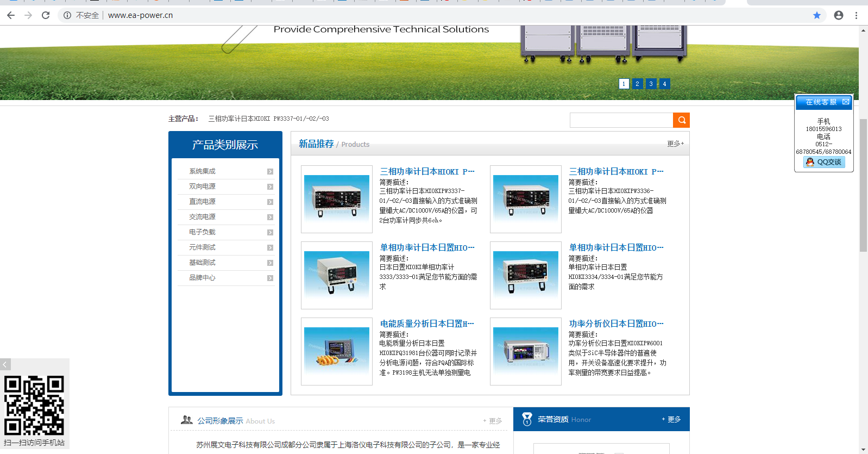Select banner slide 1

coord(624,84)
